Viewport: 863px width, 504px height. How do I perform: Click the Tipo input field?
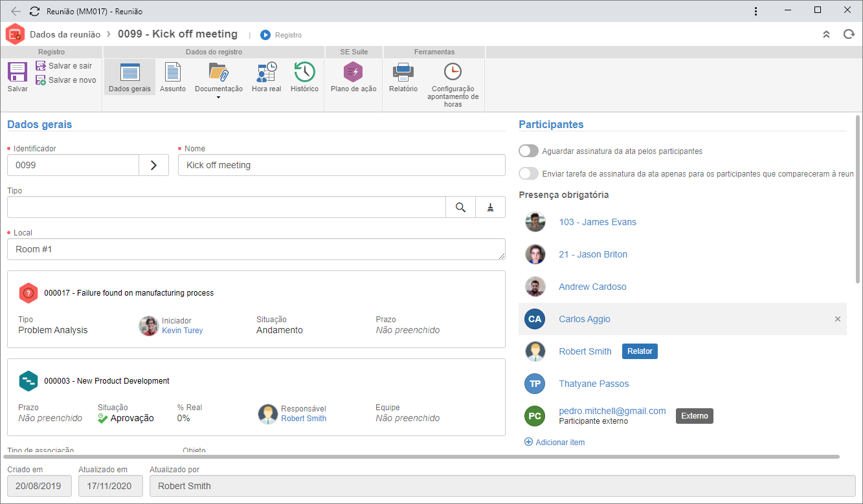227,207
